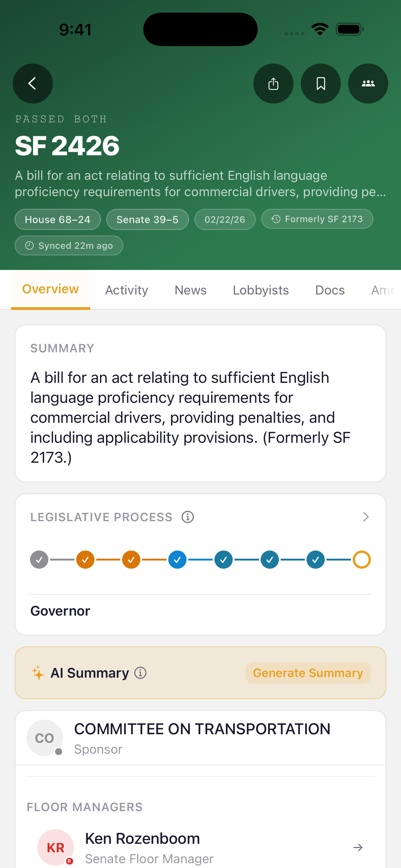Image resolution: width=401 pixels, height=868 pixels.
Task: Open the share sheet icon
Action: [x=273, y=83]
